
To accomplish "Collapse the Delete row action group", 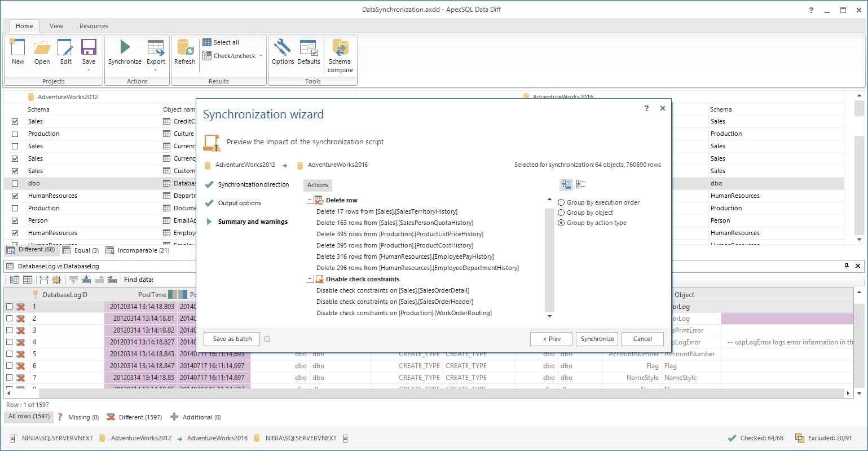I will pos(309,200).
